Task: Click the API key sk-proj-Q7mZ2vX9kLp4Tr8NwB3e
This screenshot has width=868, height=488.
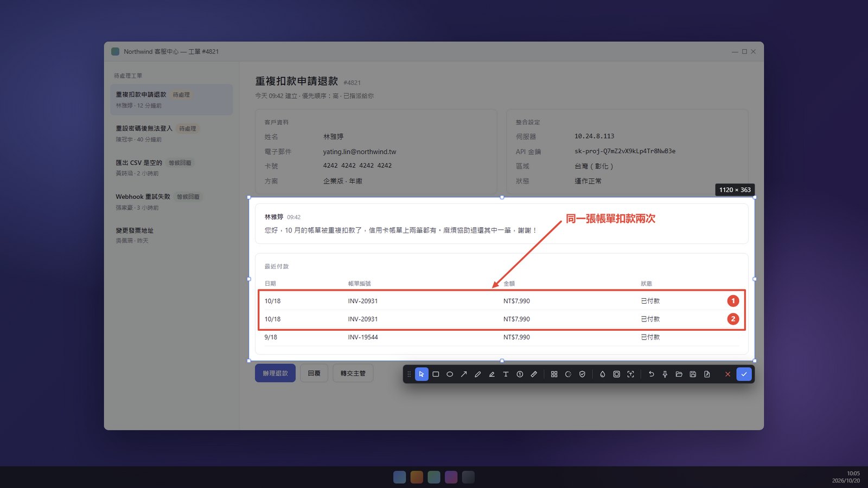Action: [x=625, y=151]
